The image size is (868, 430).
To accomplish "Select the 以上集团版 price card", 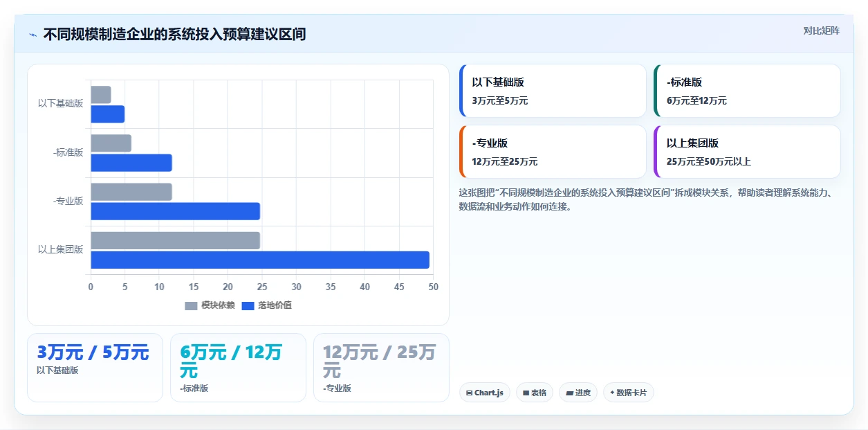I will tap(747, 152).
